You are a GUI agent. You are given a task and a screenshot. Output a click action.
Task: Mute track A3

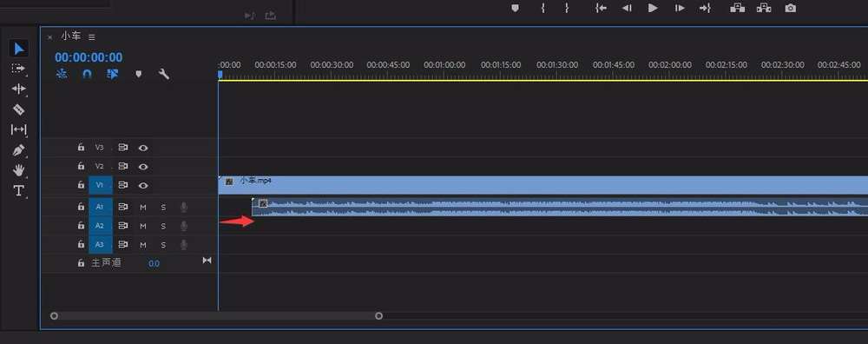coord(143,245)
